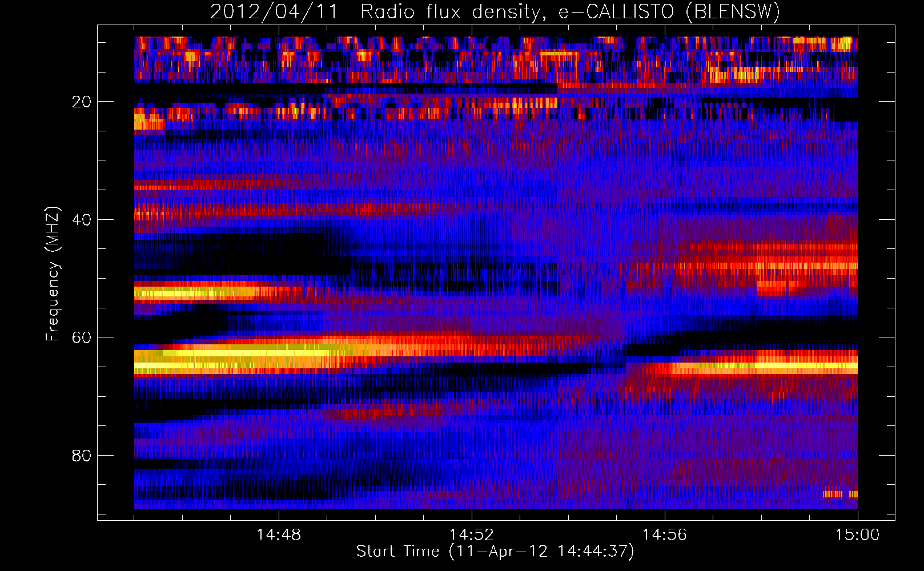Click the 60 frequency tick label
924x571 pixels.
pyautogui.click(x=82, y=337)
